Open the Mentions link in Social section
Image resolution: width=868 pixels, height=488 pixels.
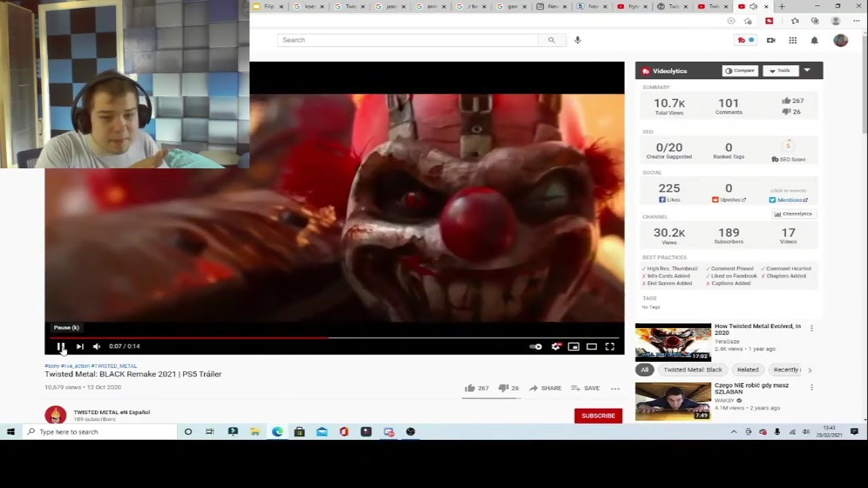coord(789,200)
